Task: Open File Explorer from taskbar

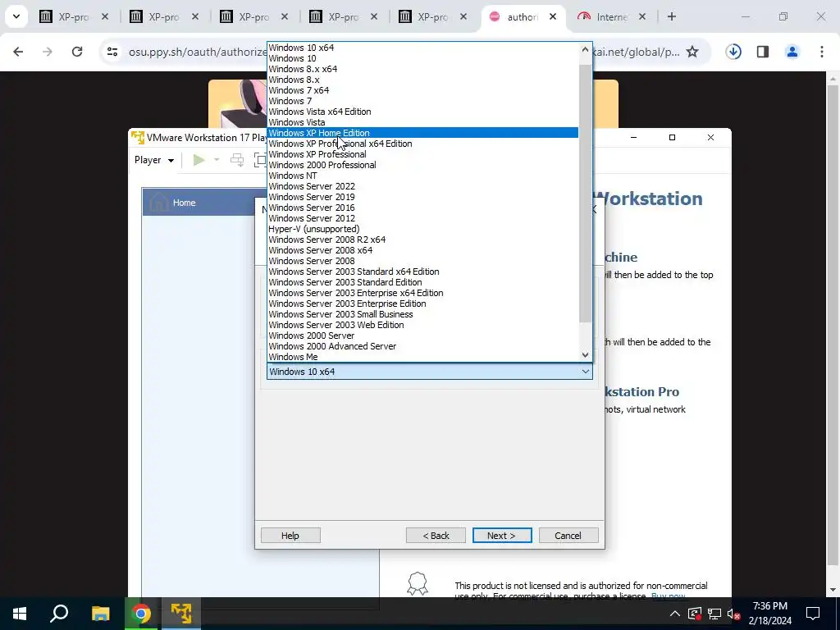Action: tap(100, 614)
